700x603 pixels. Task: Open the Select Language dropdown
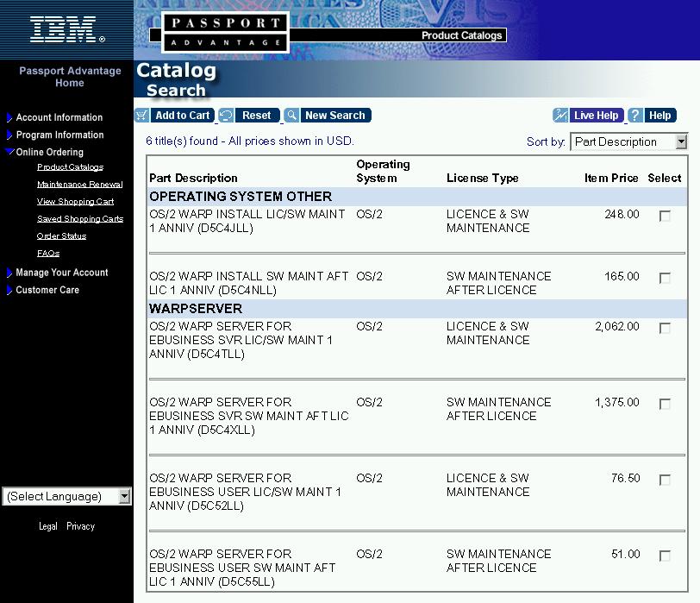click(x=67, y=496)
